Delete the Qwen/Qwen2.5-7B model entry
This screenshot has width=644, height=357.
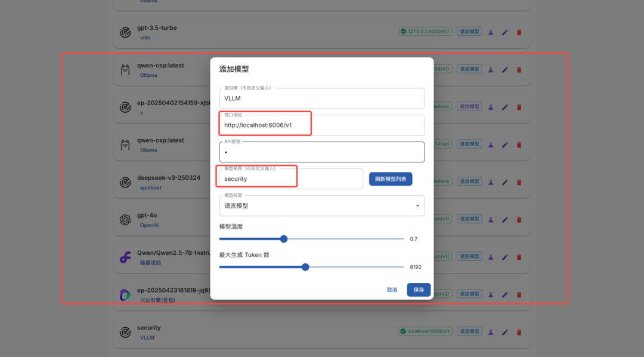click(x=519, y=257)
